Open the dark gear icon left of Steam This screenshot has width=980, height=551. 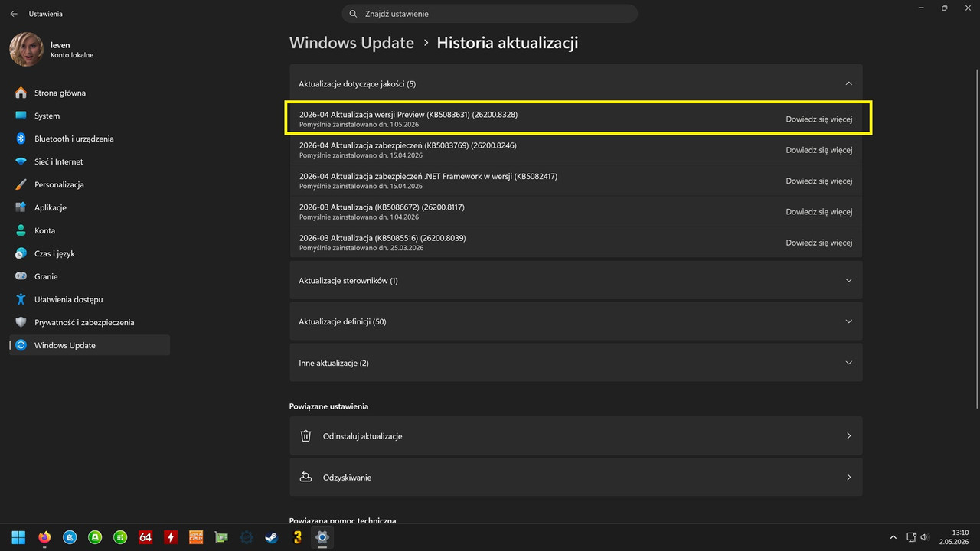247,537
